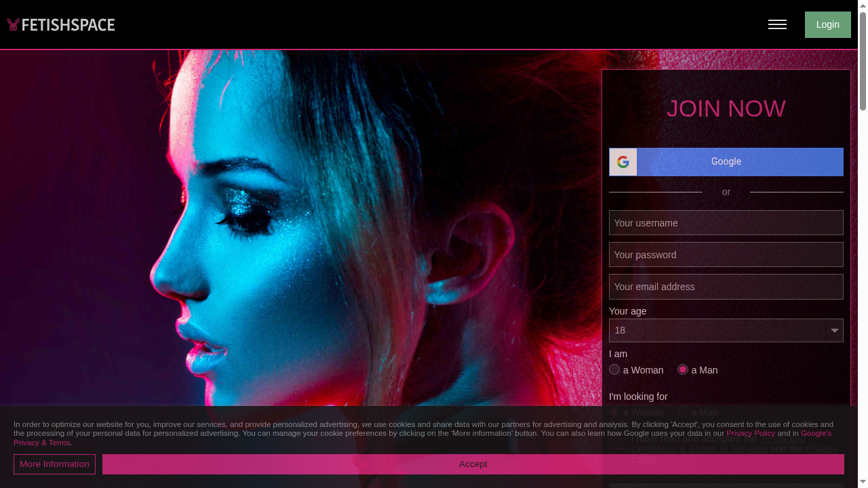868x488 pixels.
Task: Open the hamburger navigation menu
Action: pos(777,24)
